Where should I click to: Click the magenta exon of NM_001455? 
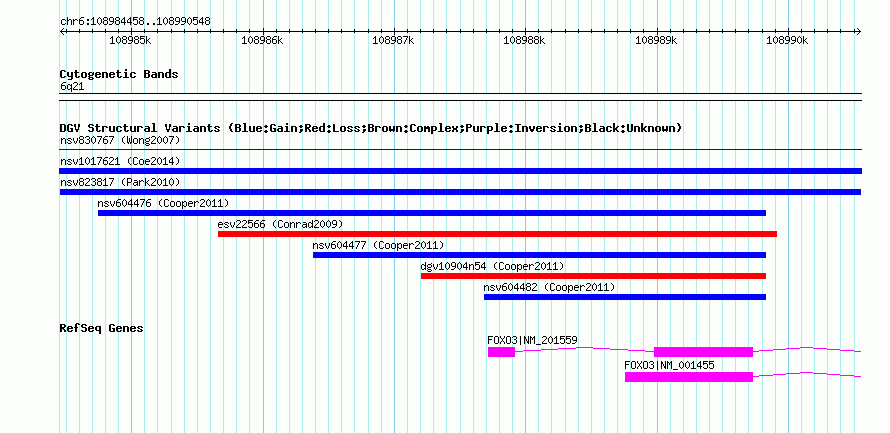pos(689,377)
